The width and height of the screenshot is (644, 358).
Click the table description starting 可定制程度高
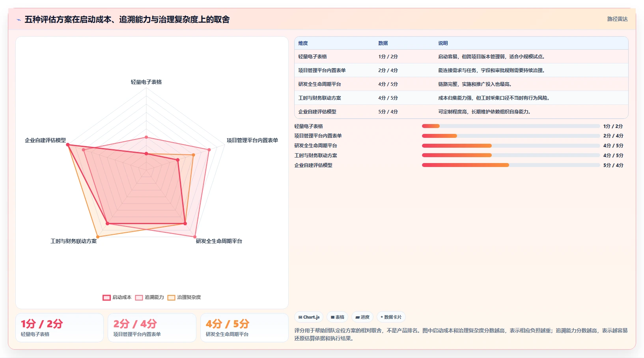coord(485,112)
